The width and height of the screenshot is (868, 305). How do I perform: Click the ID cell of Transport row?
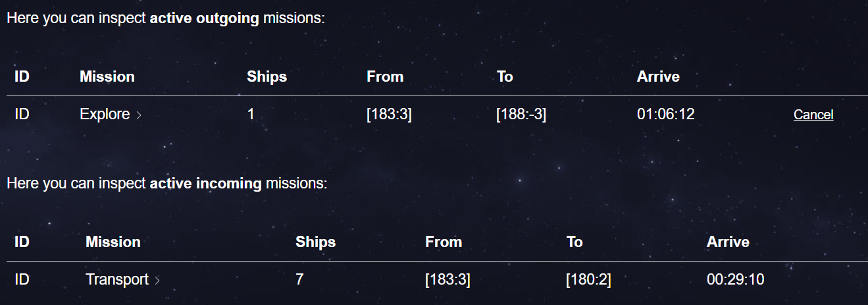22,280
